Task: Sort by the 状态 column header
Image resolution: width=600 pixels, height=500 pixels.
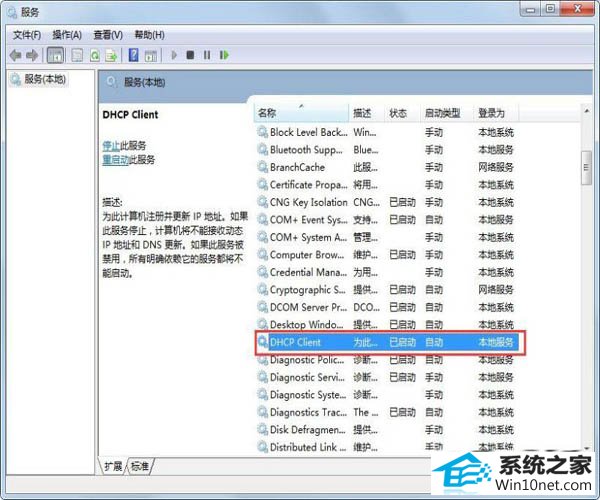Action: (402, 113)
